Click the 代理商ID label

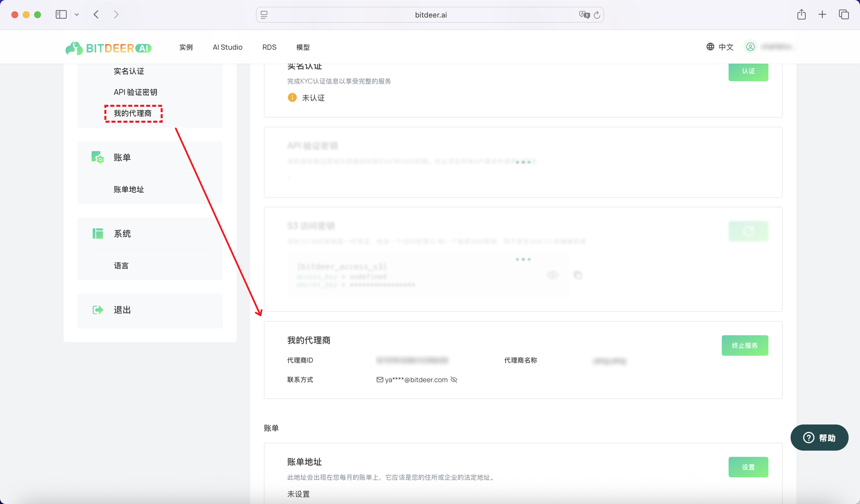click(x=300, y=360)
